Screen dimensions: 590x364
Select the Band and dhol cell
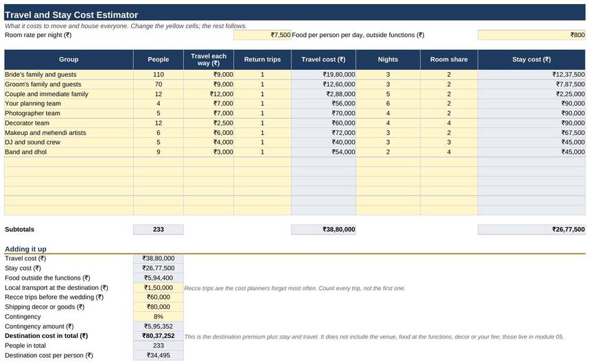click(69, 152)
